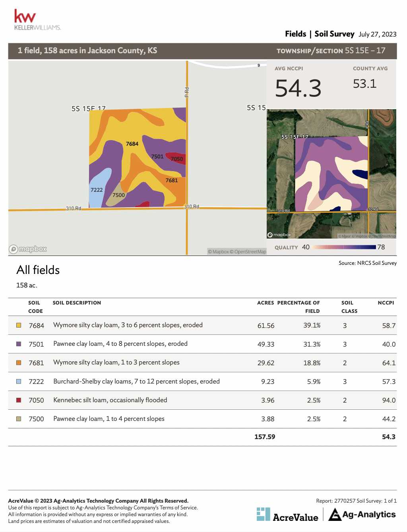Click the 7681 label on soil map

172,180
